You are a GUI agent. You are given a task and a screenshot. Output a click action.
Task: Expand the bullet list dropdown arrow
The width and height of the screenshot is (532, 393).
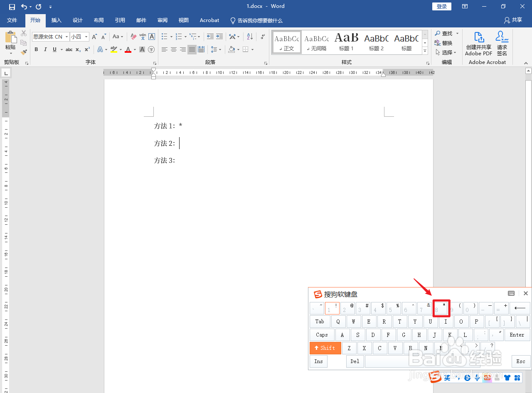171,37
